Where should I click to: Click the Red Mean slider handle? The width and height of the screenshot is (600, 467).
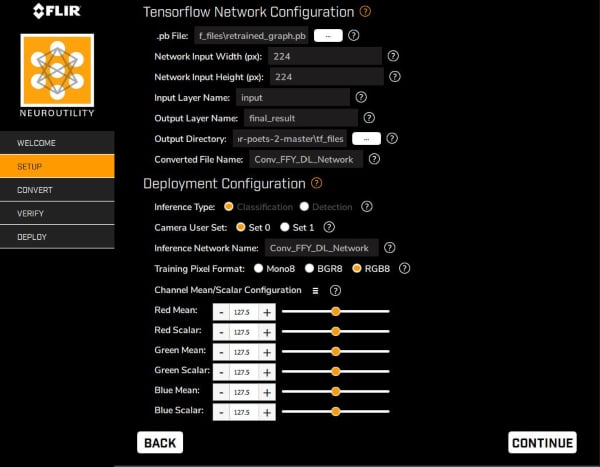[x=336, y=311]
